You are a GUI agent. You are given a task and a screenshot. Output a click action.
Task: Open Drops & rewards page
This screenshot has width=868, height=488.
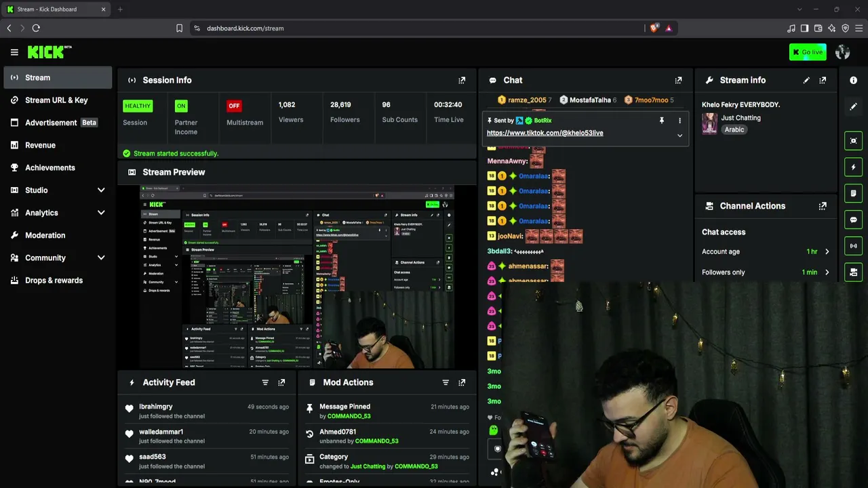click(58, 281)
